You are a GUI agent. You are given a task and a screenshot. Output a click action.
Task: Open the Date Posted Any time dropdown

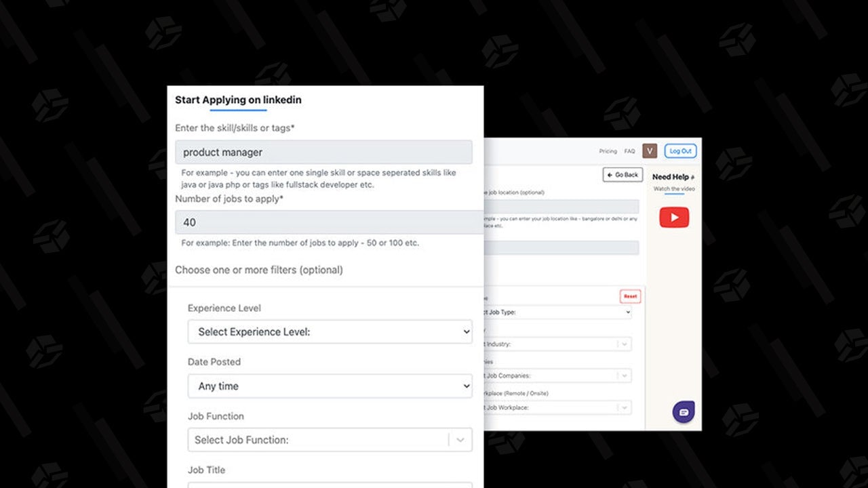pos(330,386)
